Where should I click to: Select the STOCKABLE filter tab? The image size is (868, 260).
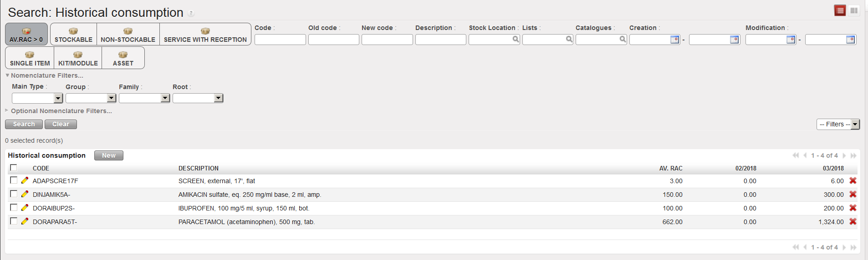[73, 35]
